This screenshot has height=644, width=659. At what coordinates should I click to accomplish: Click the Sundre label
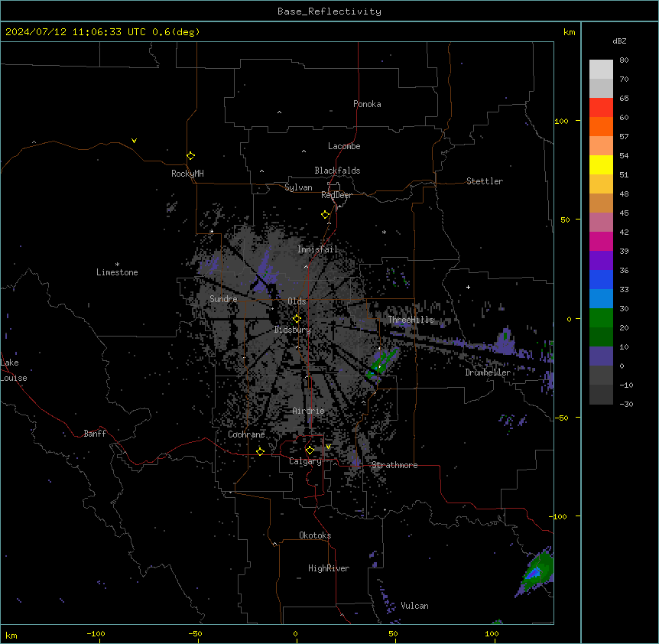223,299
